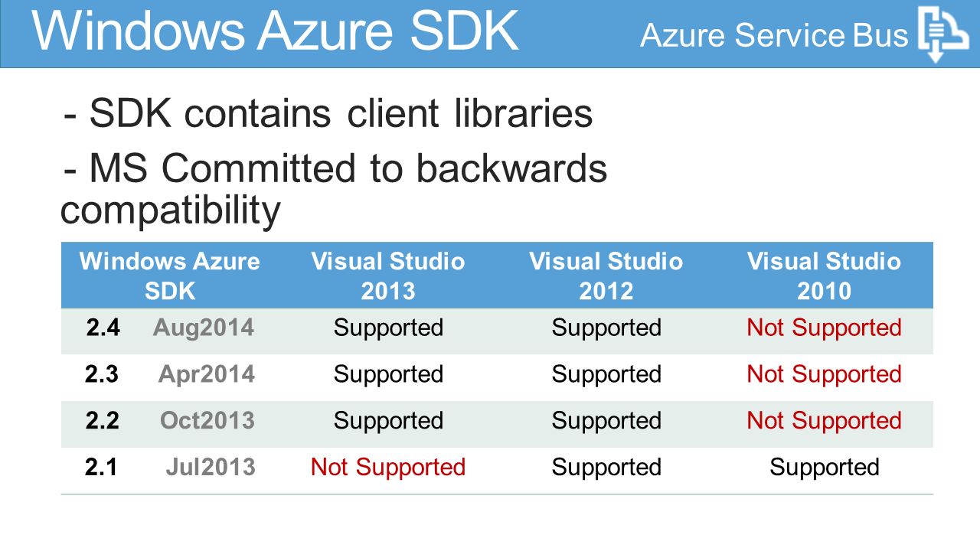Select the Windows Azure SDK column header
980x551 pixels.
170,275
